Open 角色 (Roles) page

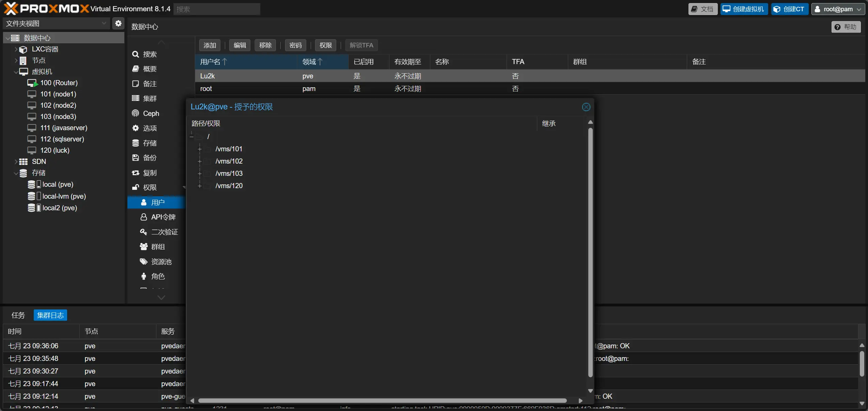point(158,276)
